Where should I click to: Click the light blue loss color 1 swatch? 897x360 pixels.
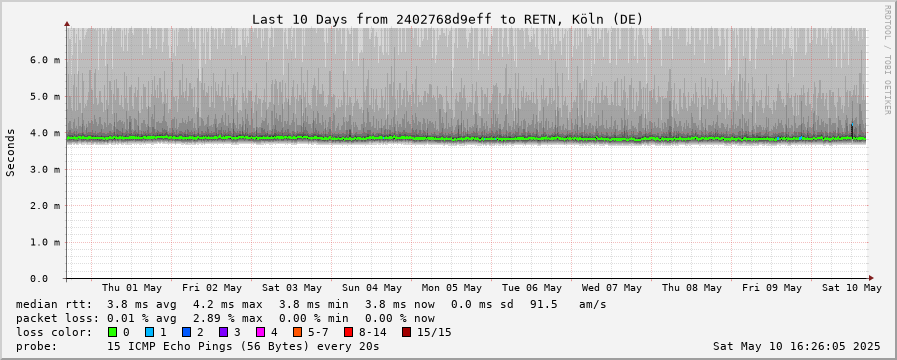coord(149,332)
